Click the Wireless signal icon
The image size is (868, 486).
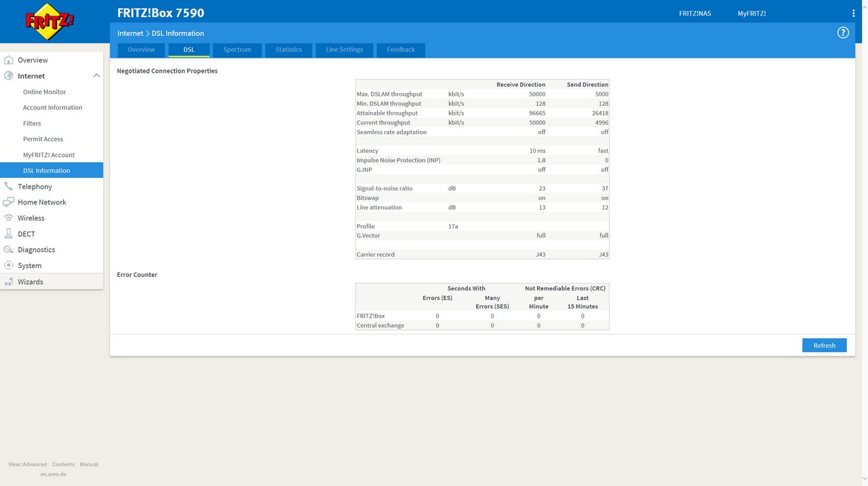9,218
